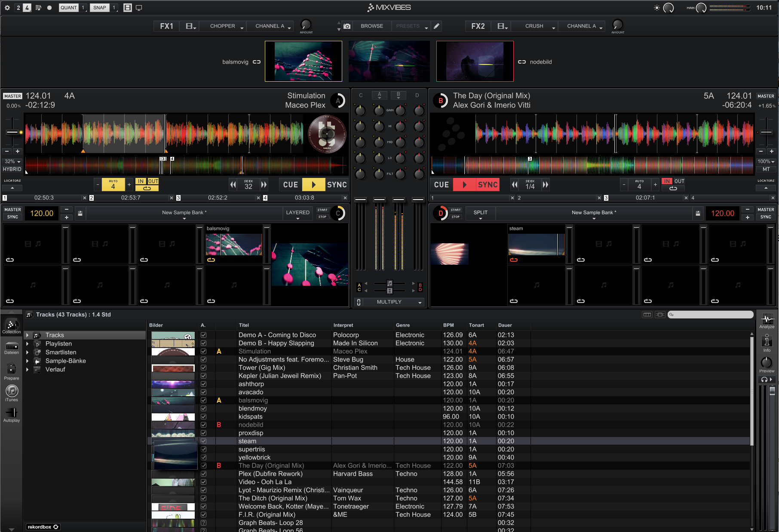
Task: Open the track Info panel
Action: [767, 343]
